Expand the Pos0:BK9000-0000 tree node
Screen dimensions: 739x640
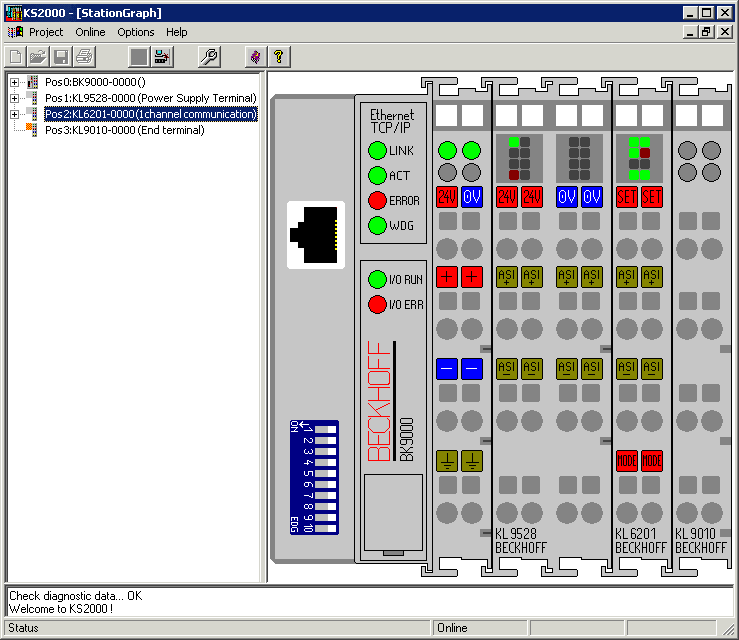coord(15,82)
